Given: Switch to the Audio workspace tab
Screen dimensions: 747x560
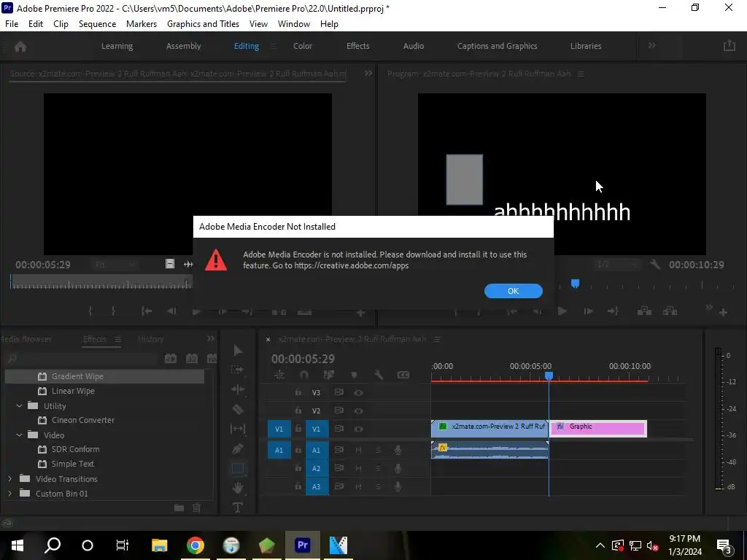Looking at the screenshot, I should 414,46.
